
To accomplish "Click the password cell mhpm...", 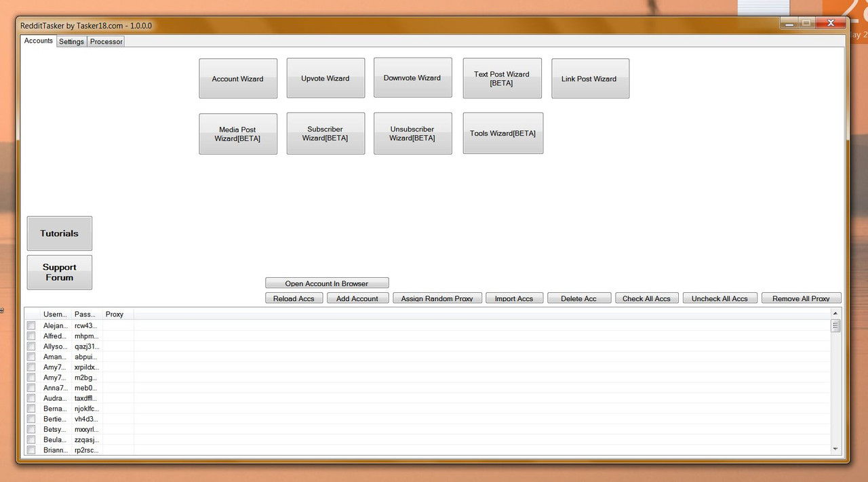I will (87, 336).
